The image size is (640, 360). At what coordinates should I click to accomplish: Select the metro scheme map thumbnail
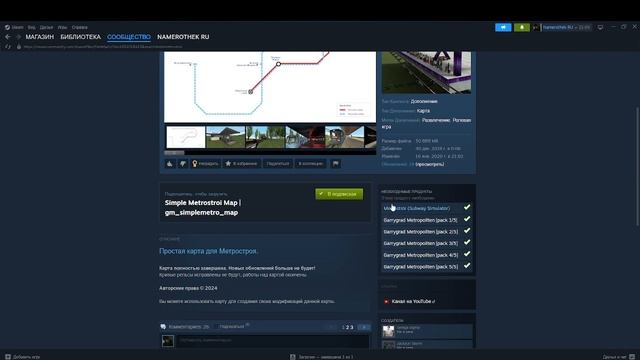coord(186,137)
